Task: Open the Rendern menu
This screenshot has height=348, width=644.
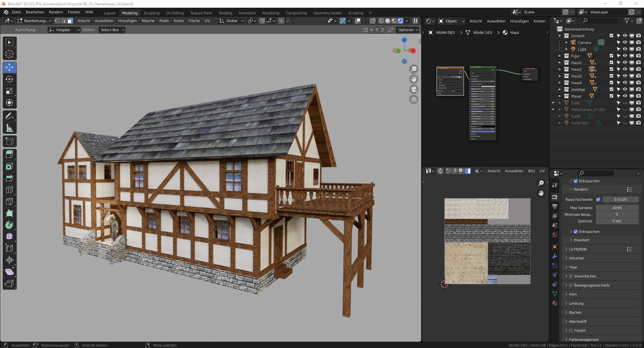Action: [56, 12]
